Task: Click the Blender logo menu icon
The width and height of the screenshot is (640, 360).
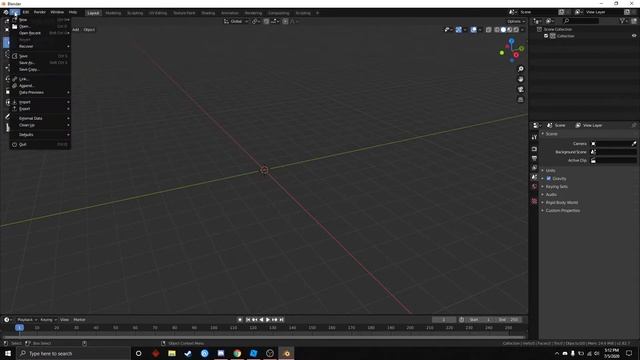Action: pyautogui.click(x=6, y=12)
